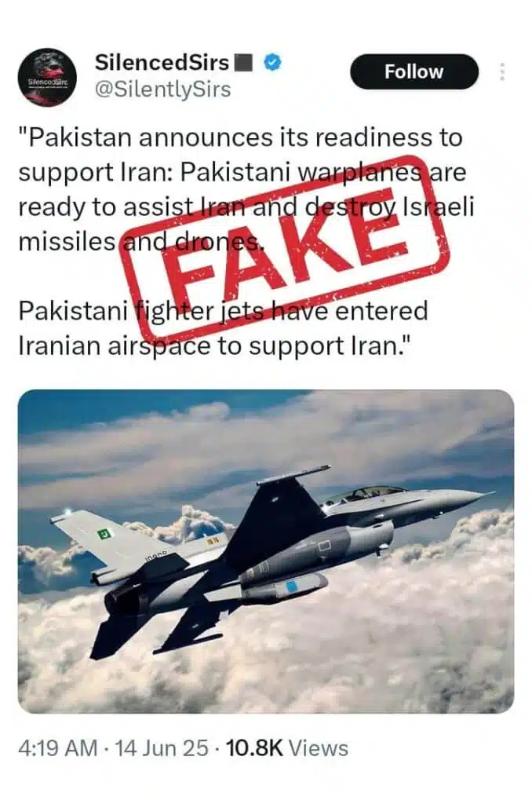This screenshot has height=804, width=532.
Task: Click the missile rail on the wingtip
Action: pyautogui.click(x=293, y=475)
